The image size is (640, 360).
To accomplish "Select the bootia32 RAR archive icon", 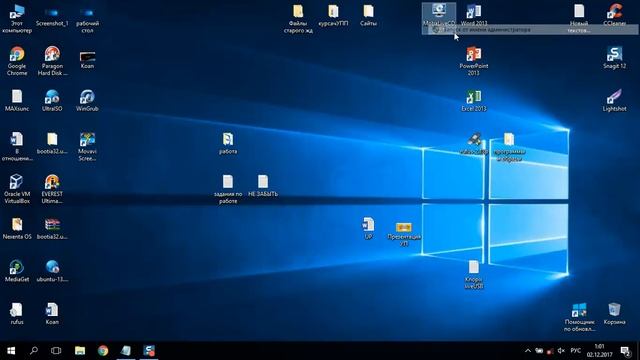I will pos(52,229).
